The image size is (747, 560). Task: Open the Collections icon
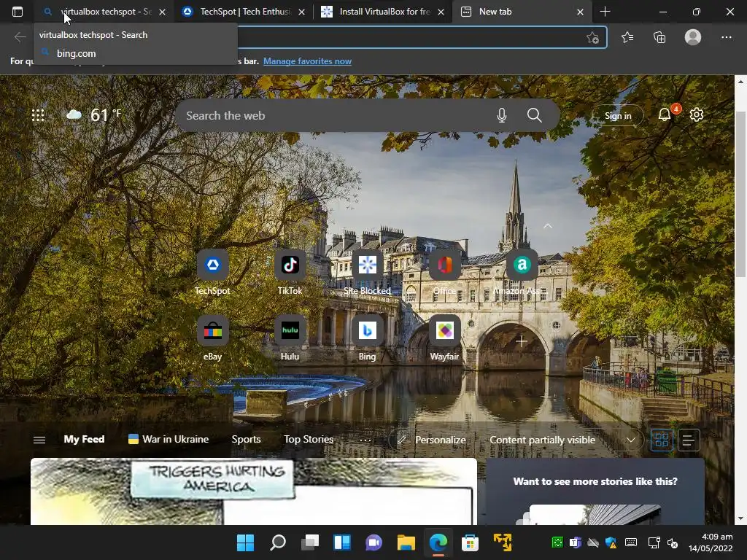click(x=659, y=37)
